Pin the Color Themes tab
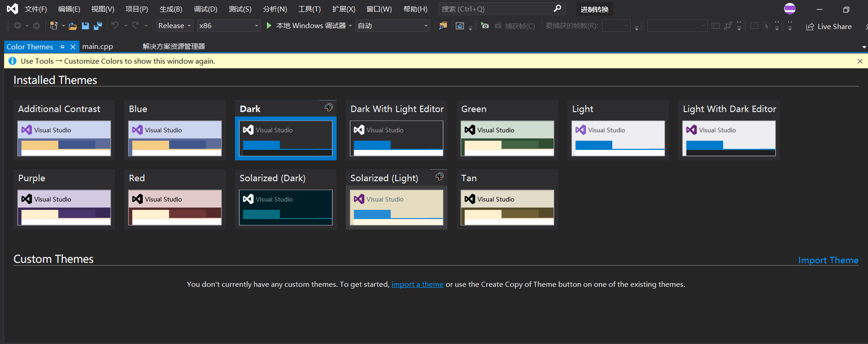The height and width of the screenshot is (344, 868). [62, 47]
